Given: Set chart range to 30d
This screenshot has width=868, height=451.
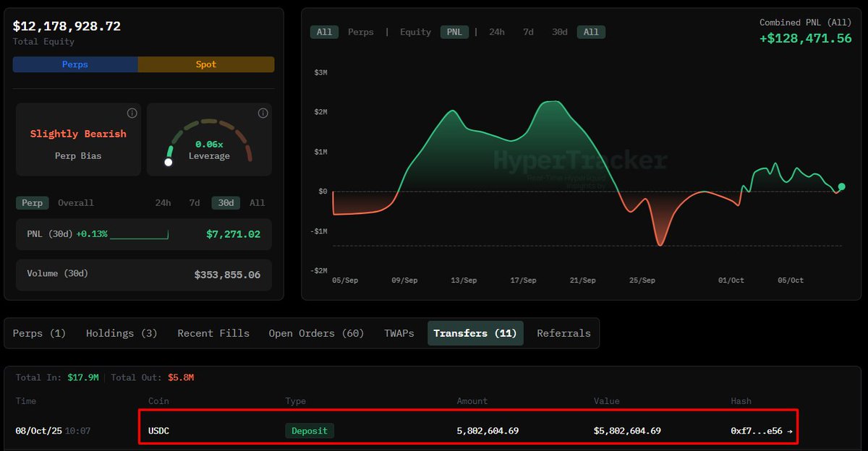Looking at the screenshot, I should pyautogui.click(x=560, y=32).
